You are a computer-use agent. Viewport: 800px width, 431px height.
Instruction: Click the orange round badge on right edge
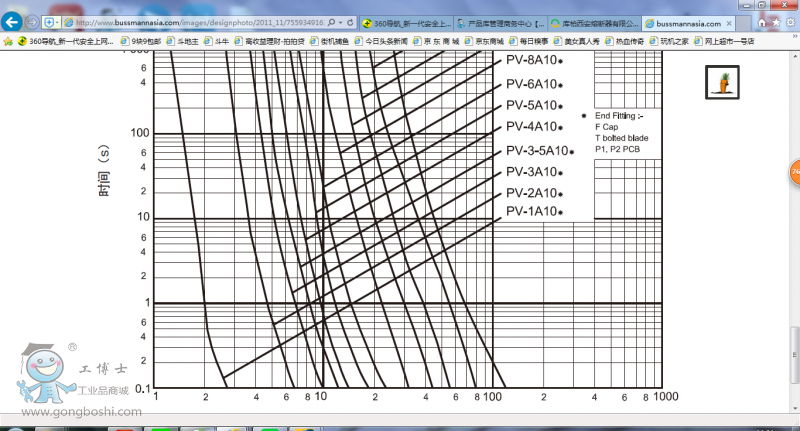795,171
